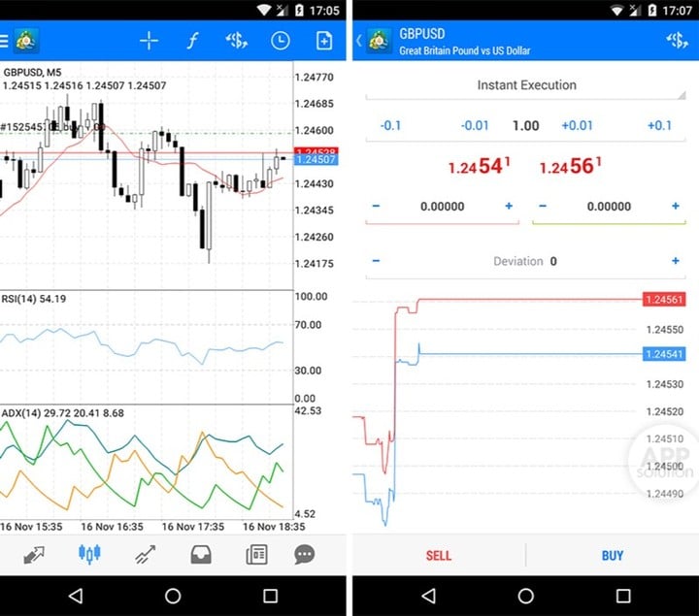The width and height of the screenshot is (699, 616).
Task: Tap Android recents button on right phone
Action: (623, 596)
